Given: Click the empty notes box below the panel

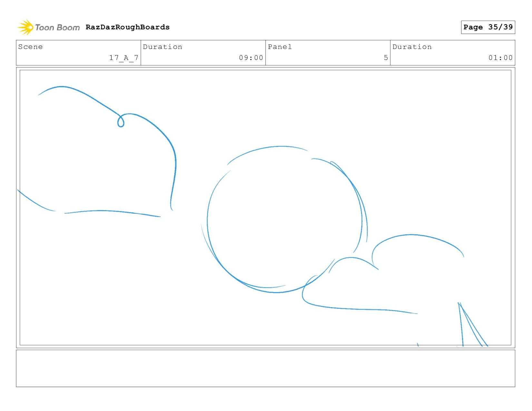Looking at the screenshot, I should pyautogui.click(x=265, y=368).
